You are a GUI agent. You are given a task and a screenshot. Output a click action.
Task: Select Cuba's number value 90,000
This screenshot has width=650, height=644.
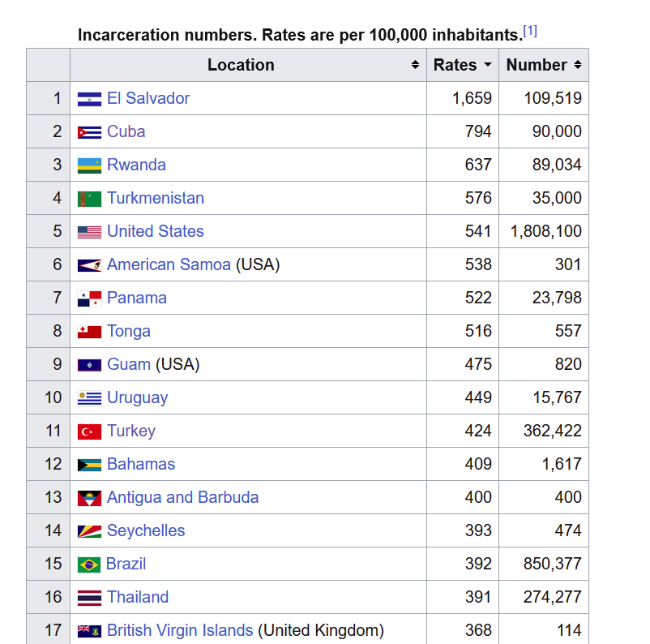[557, 131]
